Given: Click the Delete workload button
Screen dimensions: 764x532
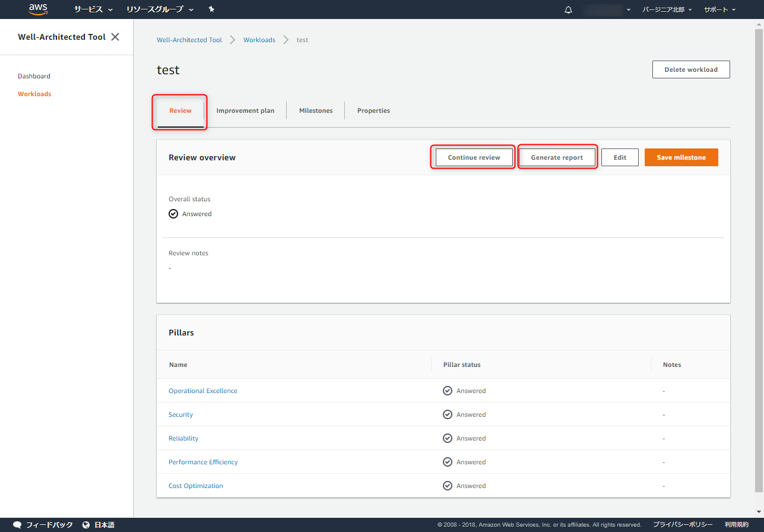Looking at the screenshot, I should click(x=690, y=69).
